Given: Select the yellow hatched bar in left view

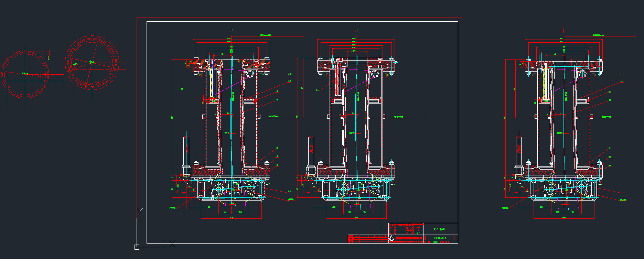Looking at the screenshot, I should tap(211, 83).
